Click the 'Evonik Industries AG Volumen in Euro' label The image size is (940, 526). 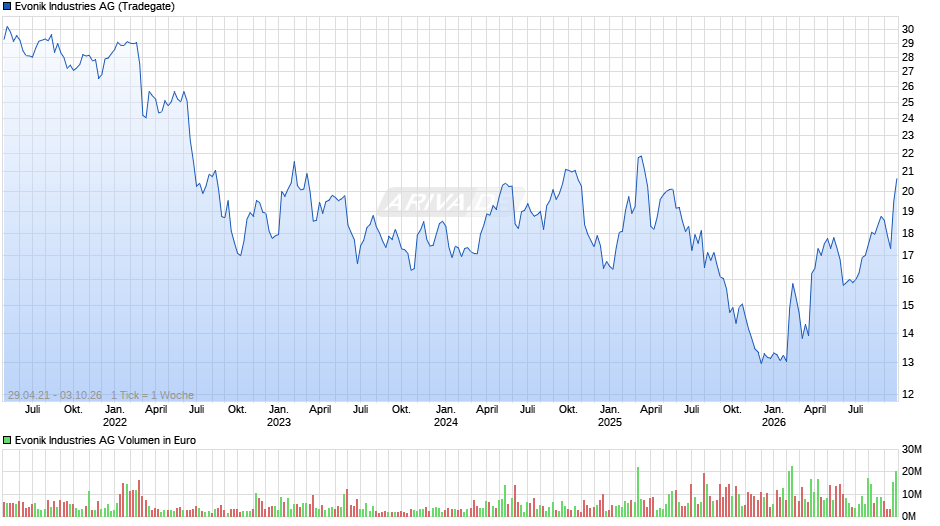point(106,440)
